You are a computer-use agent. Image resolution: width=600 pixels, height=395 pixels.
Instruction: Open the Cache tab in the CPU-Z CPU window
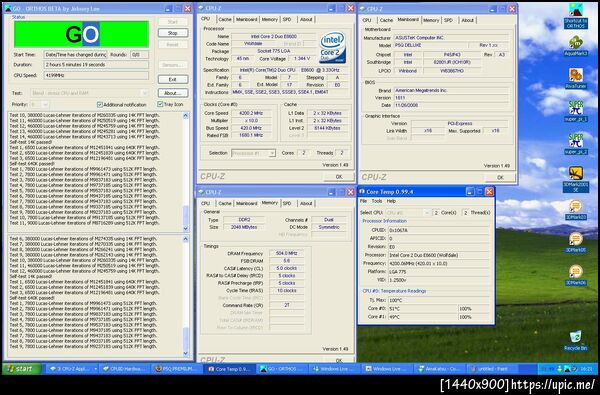[225, 19]
